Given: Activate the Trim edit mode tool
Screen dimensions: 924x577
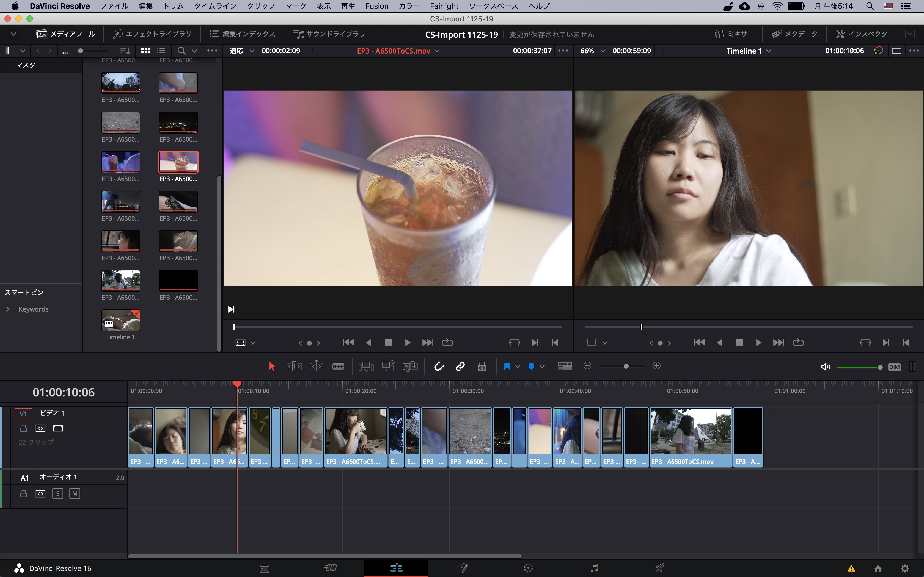Looking at the screenshot, I should (x=294, y=366).
